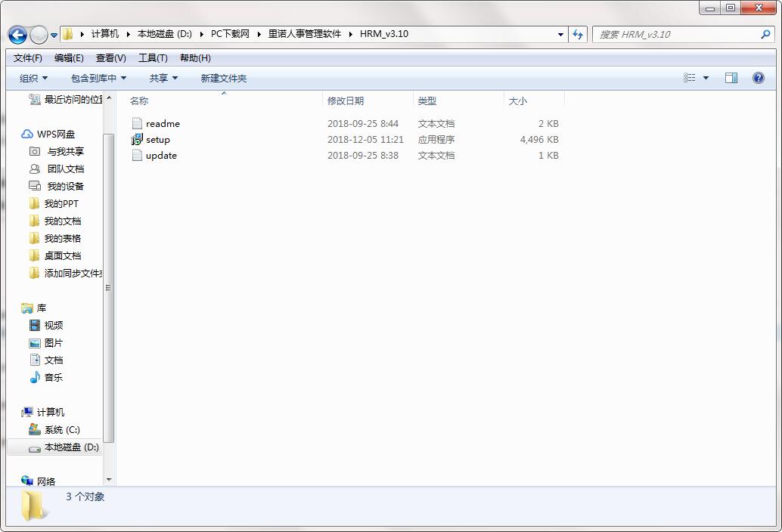Open help with the question mark icon
This screenshot has height=532, width=782.
point(758,78)
